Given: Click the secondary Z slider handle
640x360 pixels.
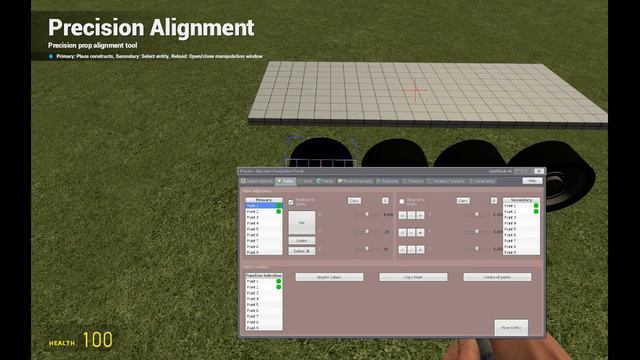Looking at the screenshot, I should tap(477, 249).
